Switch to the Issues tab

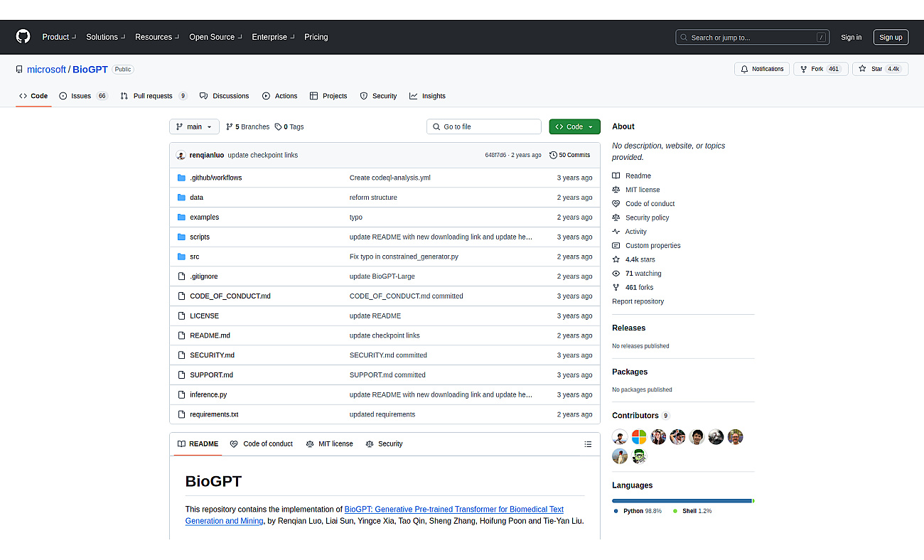(83, 96)
